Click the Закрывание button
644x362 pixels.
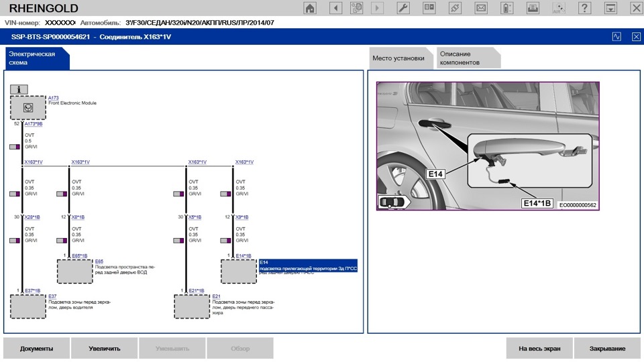[607, 349]
